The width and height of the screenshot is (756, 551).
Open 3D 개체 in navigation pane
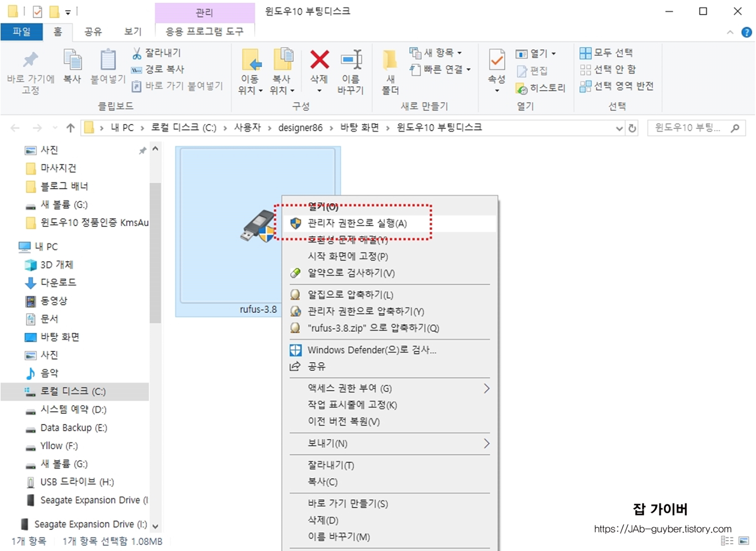click(57, 265)
